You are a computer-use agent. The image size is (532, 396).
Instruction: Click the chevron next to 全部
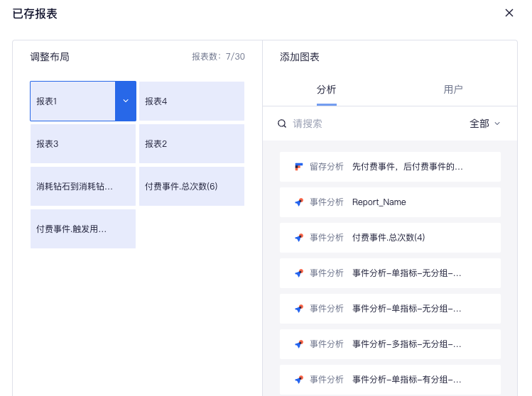pyautogui.click(x=497, y=123)
